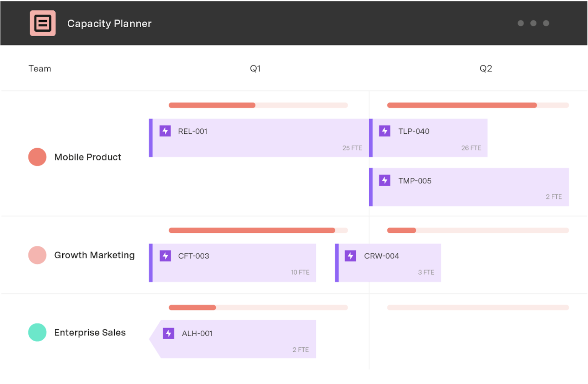Click the lightning icon on TLP-040
This screenshot has height=384, width=588.
(x=385, y=131)
